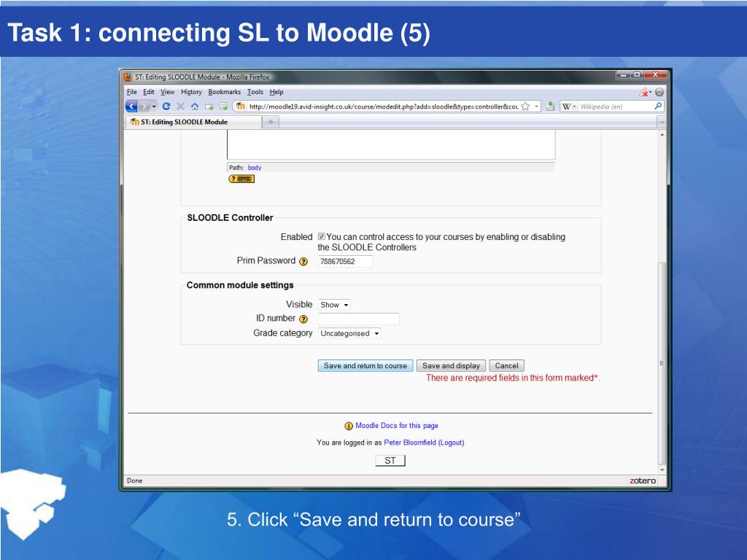Open the Peter Bloomfield profile link

point(410,443)
